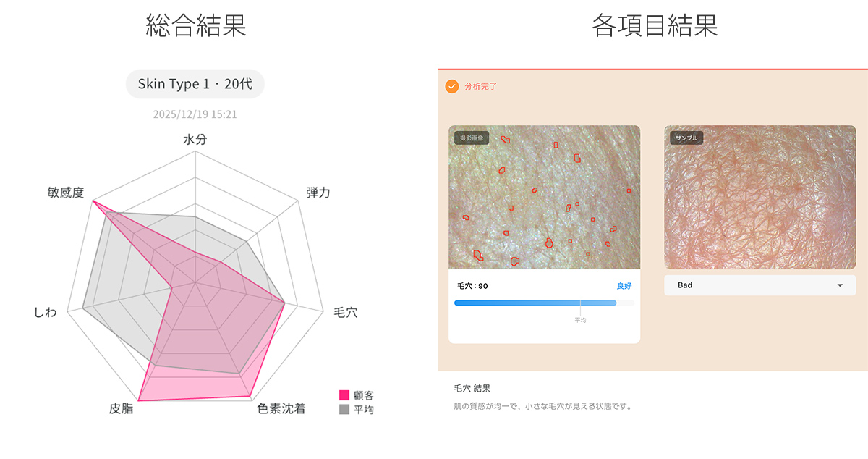Select the 敏感度 axis label
The image size is (868, 459).
(66, 193)
